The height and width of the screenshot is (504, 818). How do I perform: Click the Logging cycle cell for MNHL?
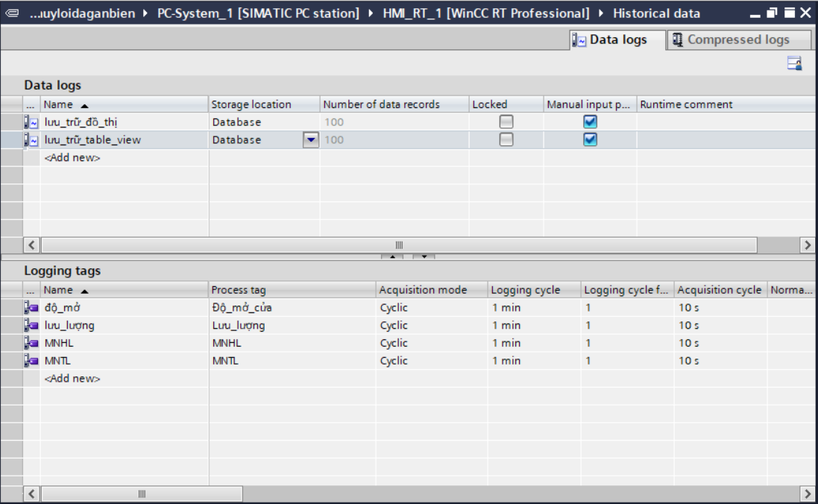point(533,344)
